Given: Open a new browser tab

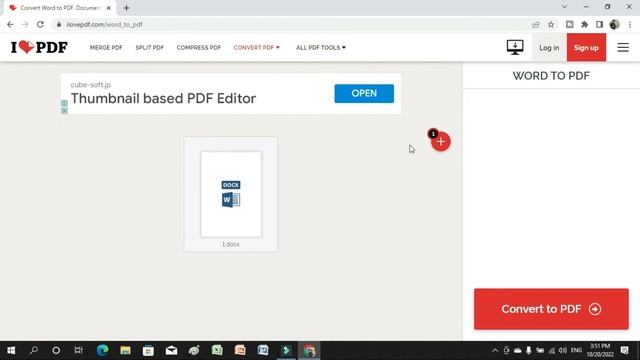Looking at the screenshot, I should tap(127, 8).
